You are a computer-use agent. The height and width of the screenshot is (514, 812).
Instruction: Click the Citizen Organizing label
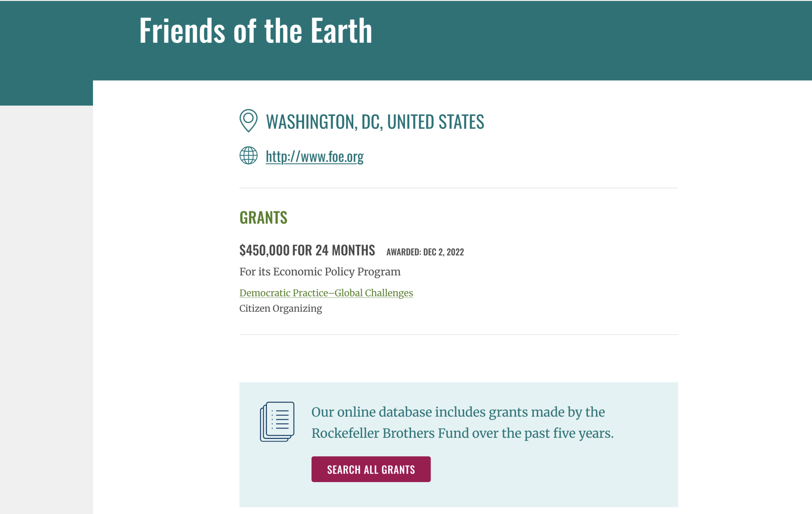[281, 308]
